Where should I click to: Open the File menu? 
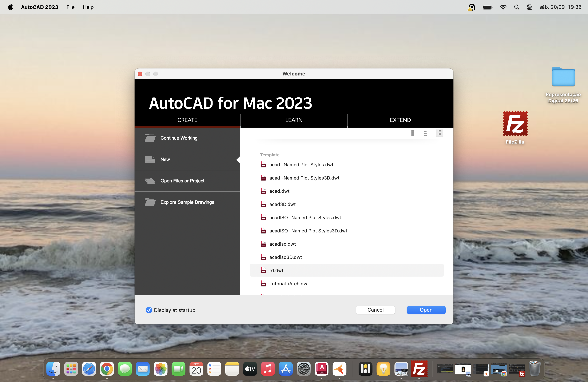[x=70, y=7]
